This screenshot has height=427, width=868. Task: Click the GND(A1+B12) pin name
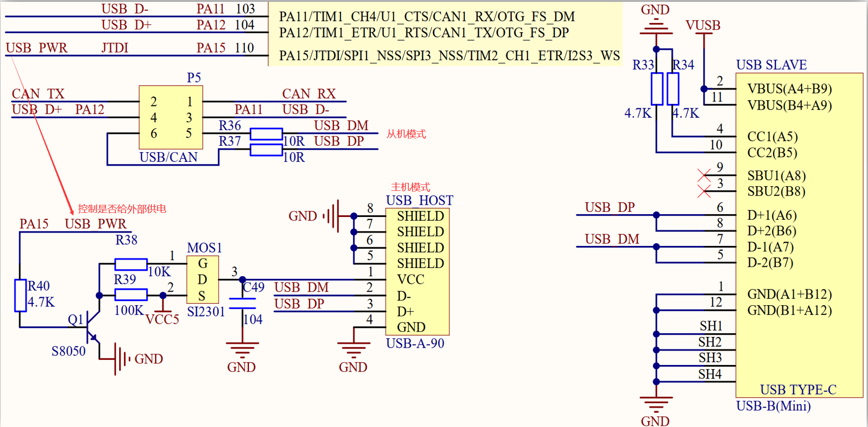coord(790,294)
